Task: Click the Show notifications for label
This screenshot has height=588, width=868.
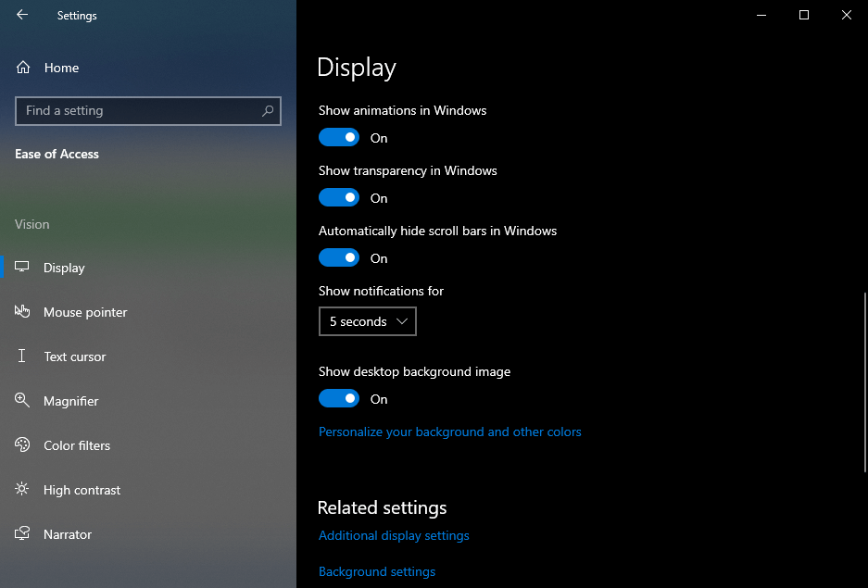Action: (x=382, y=291)
